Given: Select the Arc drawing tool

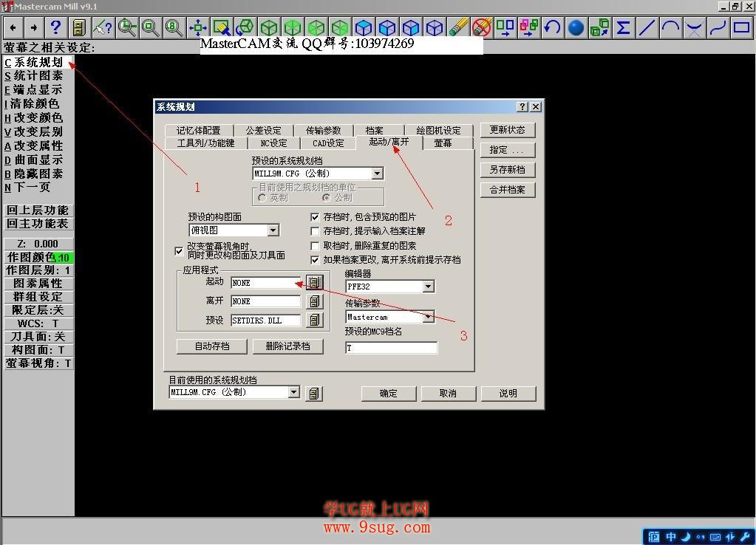Looking at the screenshot, I should (671, 27).
